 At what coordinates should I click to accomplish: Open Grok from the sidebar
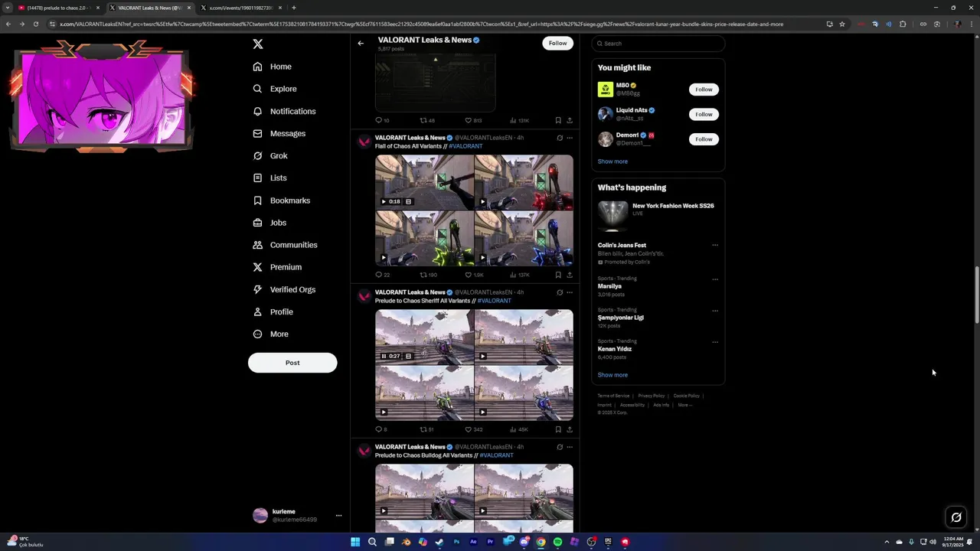pyautogui.click(x=270, y=155)
